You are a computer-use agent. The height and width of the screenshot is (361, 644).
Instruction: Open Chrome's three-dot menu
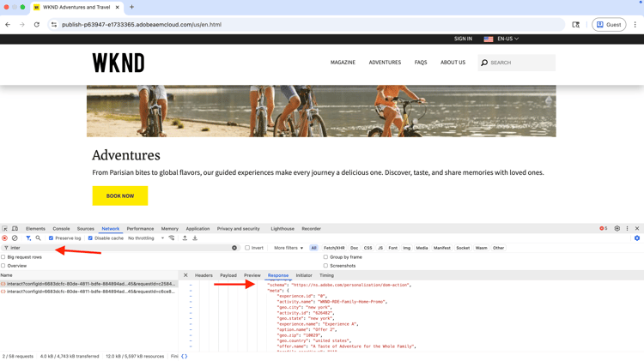pyautogui.click(x=635, y=25)
